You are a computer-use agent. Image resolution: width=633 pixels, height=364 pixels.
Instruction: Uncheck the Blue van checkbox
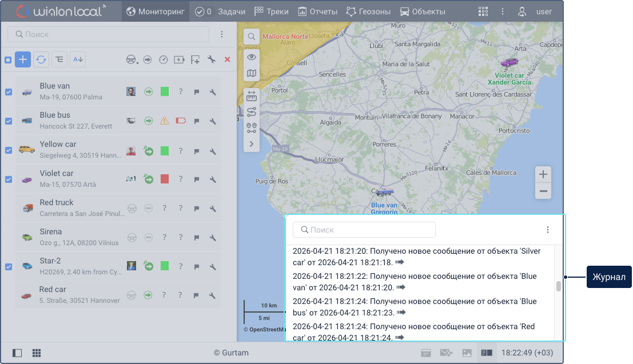(x=9, y=91)
